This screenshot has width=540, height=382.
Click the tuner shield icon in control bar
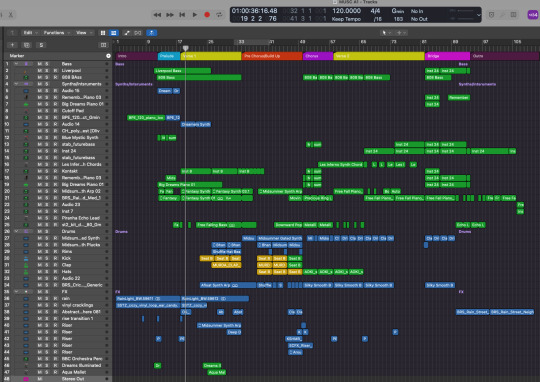[491, 15]
